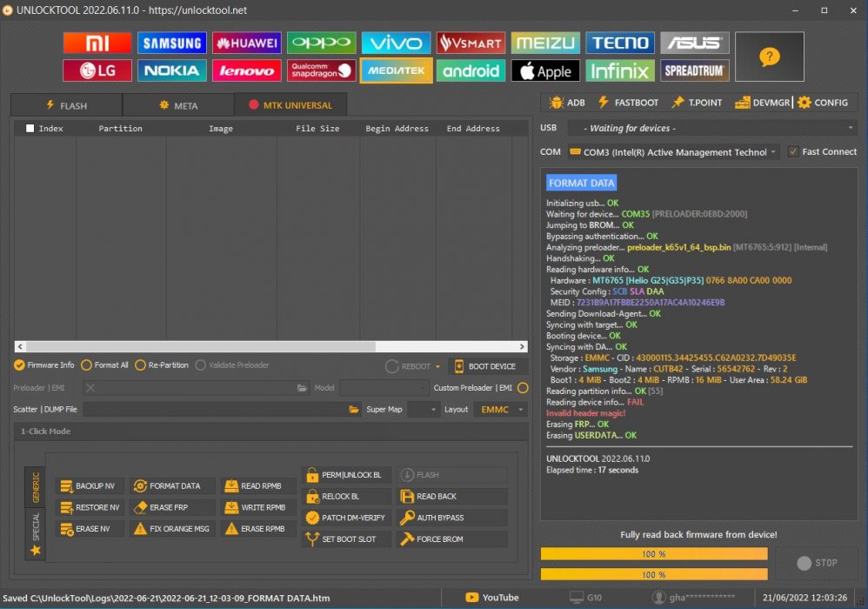The width and height of the screenshot is (868, 609).
Task: Open the Layout EMMC dropdown
Action: (501, 409)
